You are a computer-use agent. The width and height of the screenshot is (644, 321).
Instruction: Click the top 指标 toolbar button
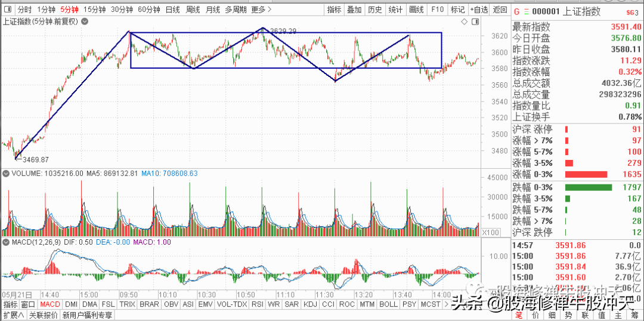tap(334, 10)
